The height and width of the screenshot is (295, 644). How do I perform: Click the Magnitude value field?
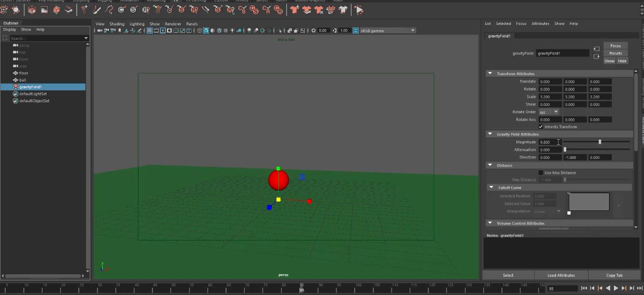pos(550,142)
